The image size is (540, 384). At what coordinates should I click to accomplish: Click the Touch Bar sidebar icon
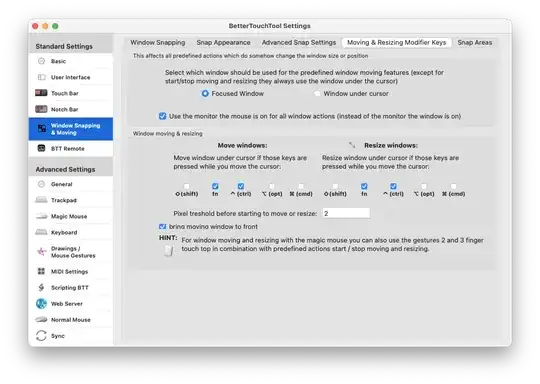coord(41,93)
